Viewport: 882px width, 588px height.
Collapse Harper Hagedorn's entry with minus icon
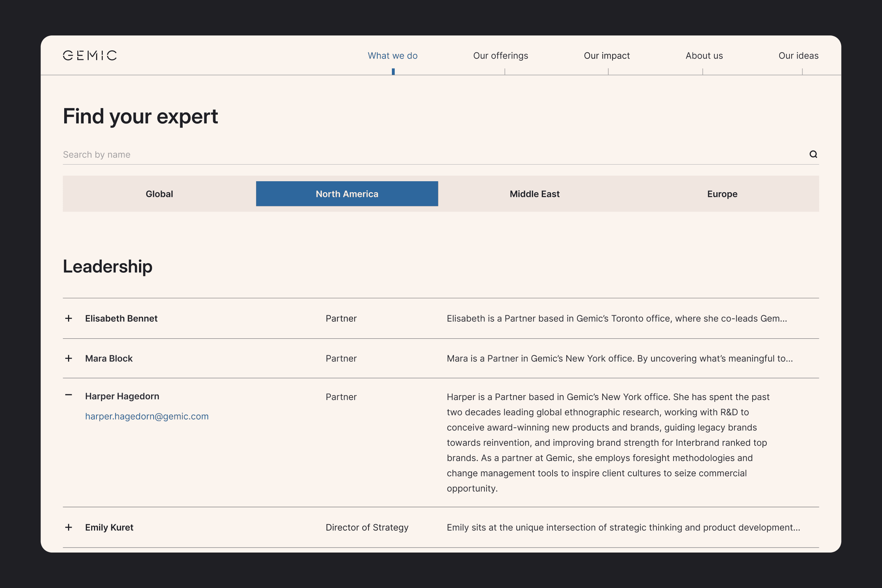pyautogui.click(x=69, y=395)
